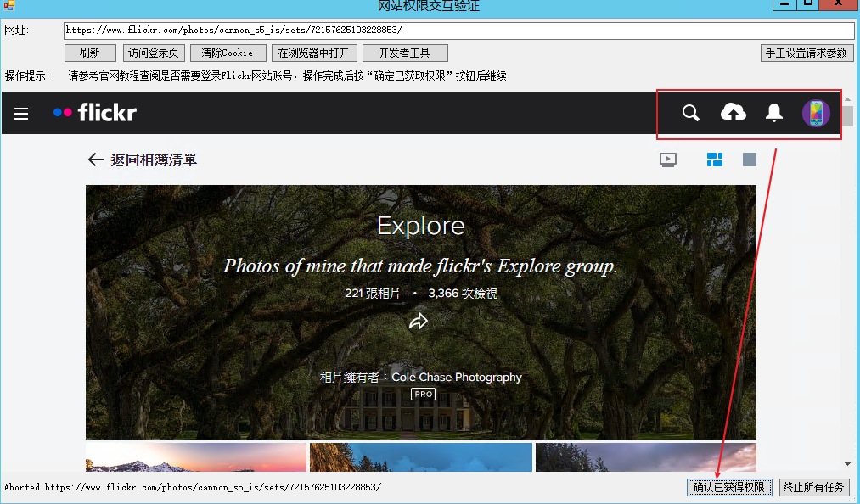Click 手工设置请求参数 button
Screen dimensions: 860x504
pyautogui.click(x=807, y=53)
